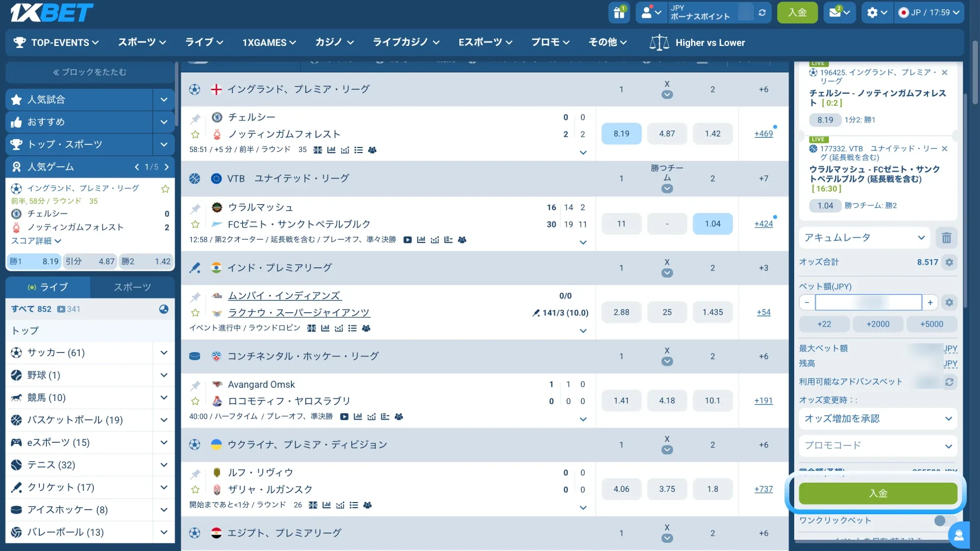The width and height of the screenshot is (980, 551).
Task: Open the アキュムレータ bet type dropdown
Action: 865,238
